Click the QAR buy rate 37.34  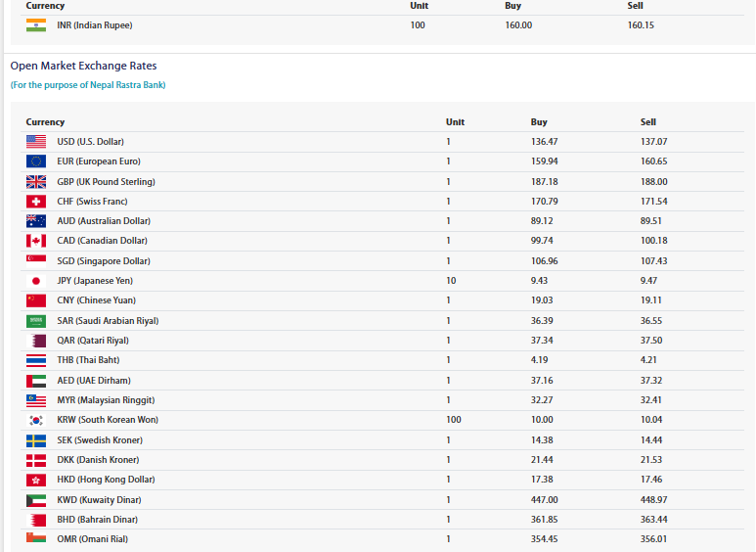[542, 341]
